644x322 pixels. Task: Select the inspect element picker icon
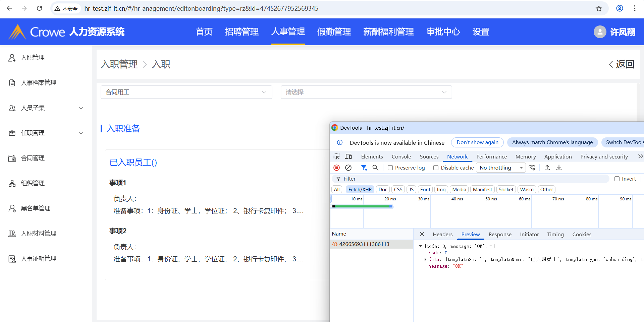(337, 156)
